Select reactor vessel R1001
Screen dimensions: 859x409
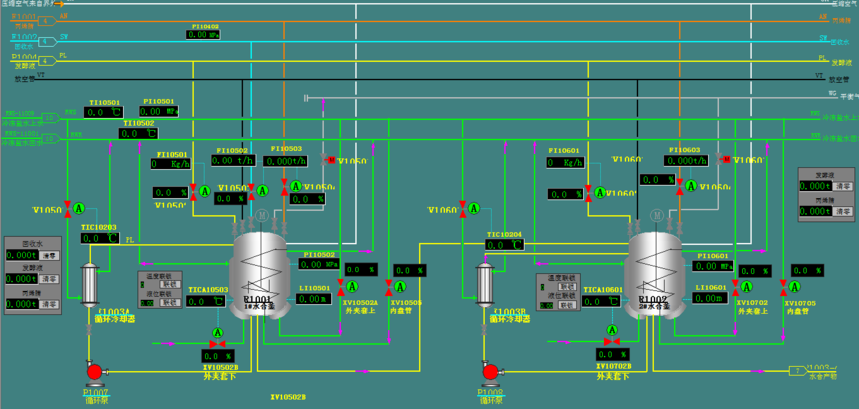click(259, 276)
